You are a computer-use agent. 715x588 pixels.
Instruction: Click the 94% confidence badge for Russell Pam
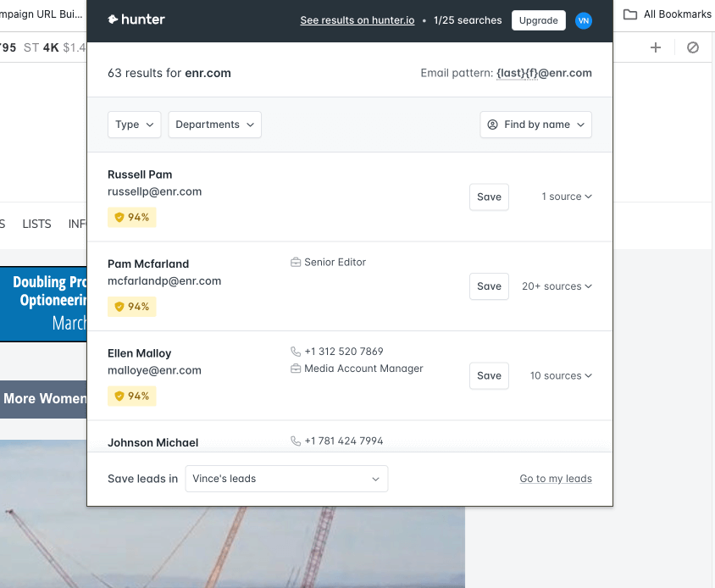coord(132,217)
